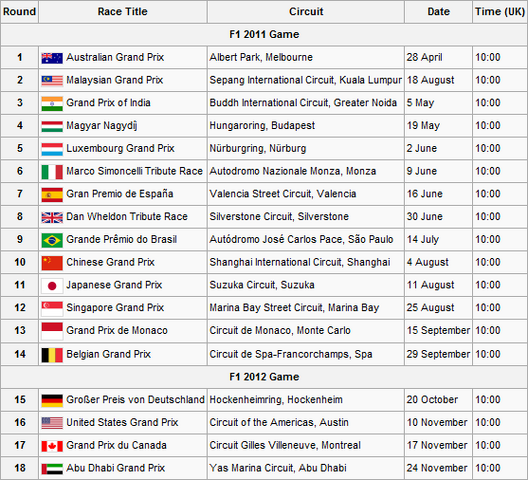
Task: Click the Nürburgring, Nürburg circuit cell
Action: pos(306,149)
